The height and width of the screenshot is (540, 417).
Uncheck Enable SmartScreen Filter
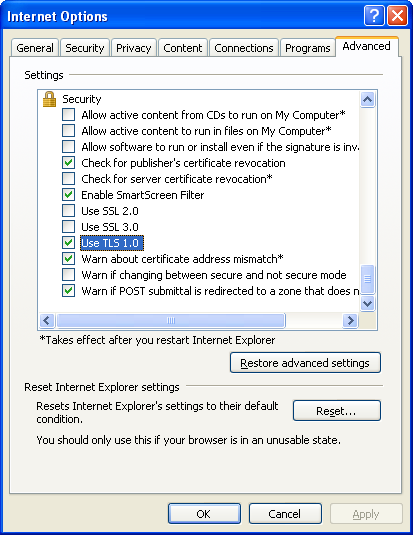[x=69, y=195]
